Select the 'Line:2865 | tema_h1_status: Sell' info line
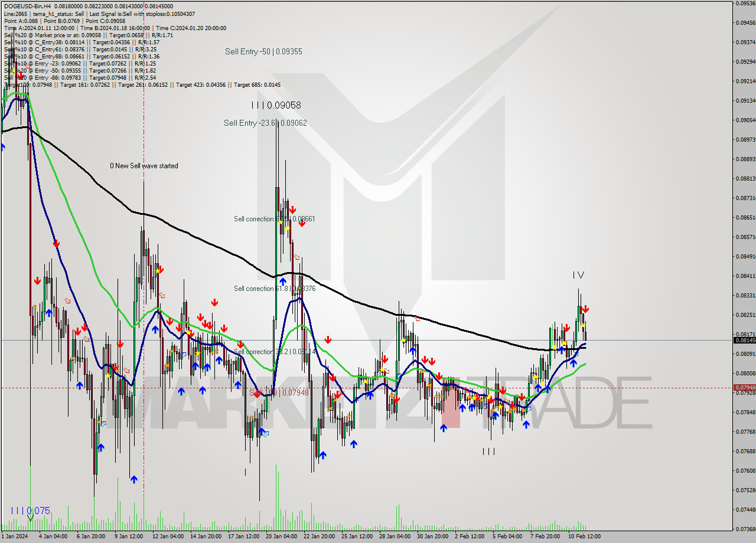 (99, 14)
